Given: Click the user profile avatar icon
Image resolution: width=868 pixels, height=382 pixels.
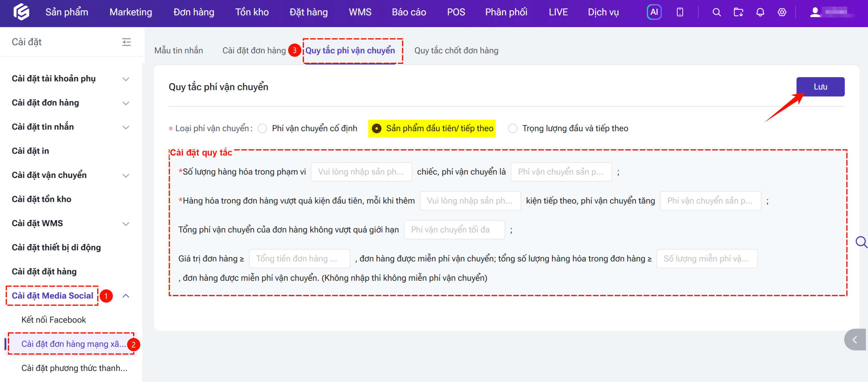Looking at the screenshot, I should coord(815,12).
